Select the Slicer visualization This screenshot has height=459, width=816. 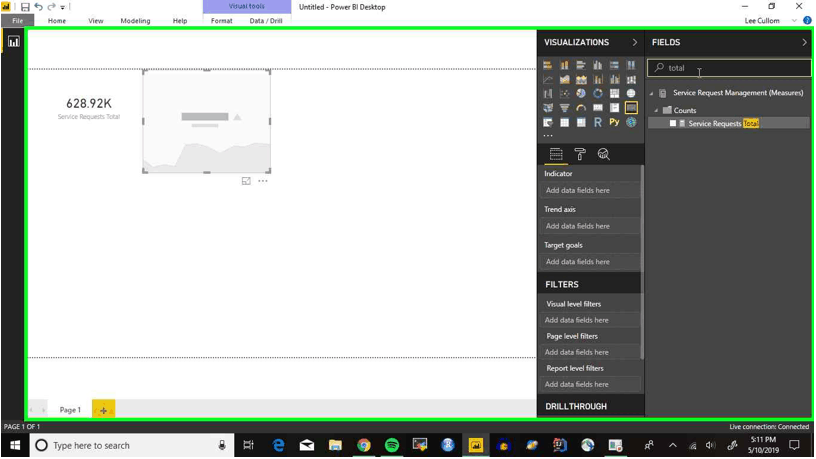547,122
